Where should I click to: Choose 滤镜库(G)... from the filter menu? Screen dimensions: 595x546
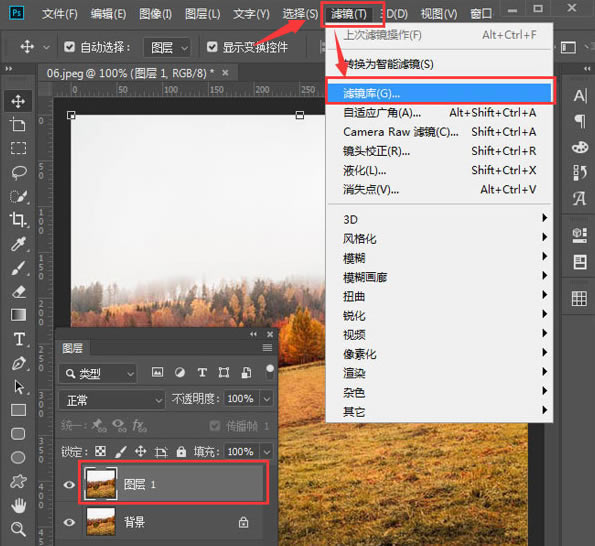click(x=439, y=93)
